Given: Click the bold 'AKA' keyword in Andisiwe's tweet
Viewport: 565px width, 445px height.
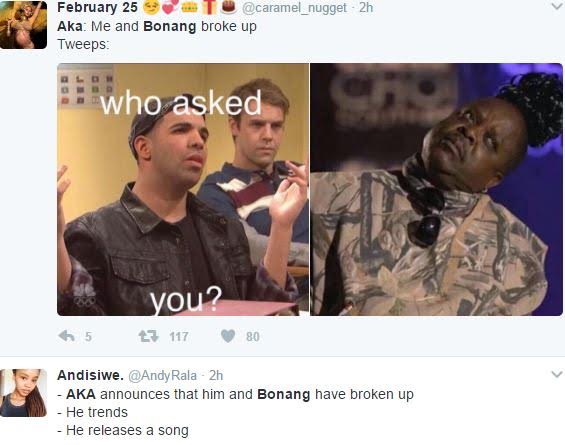Looking at the screenshot, I should click(x=81, y=394).
